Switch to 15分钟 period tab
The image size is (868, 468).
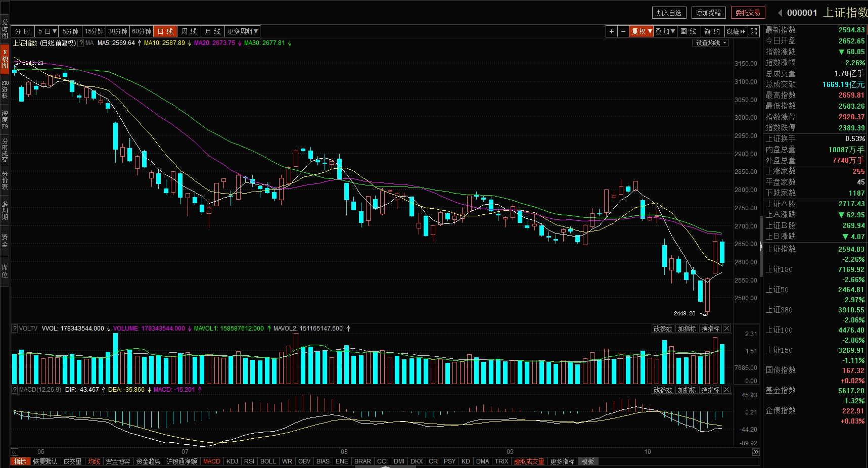pyautogui.click(x=94, y=31)
